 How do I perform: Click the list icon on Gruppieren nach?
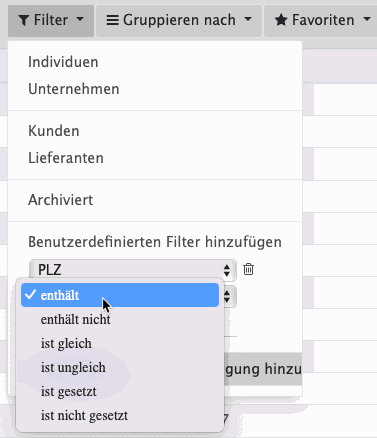pos(112,20)
